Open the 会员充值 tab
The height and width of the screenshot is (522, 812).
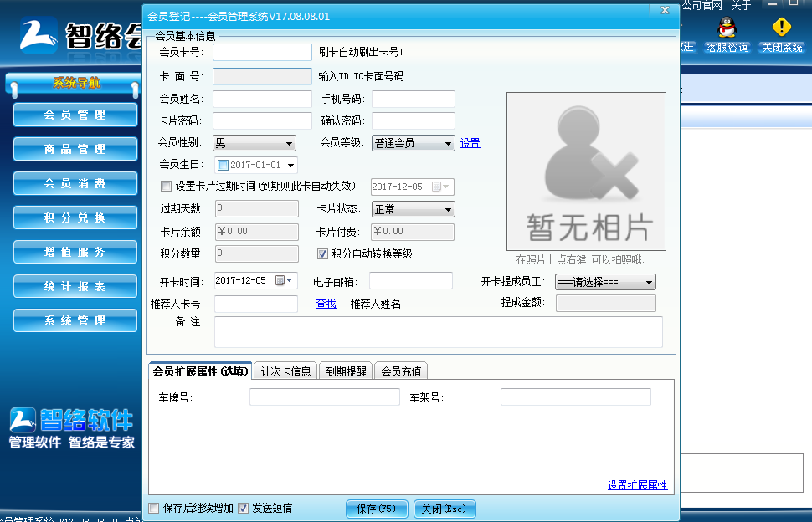point(399,370)
